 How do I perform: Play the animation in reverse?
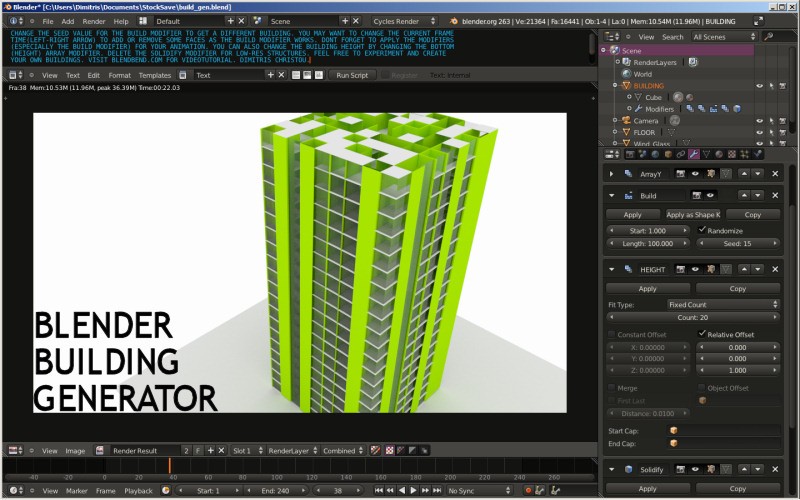tap(402, 490)
